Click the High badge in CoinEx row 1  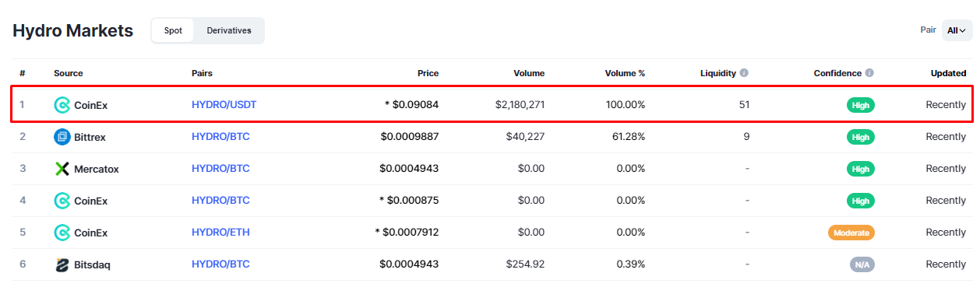[861, 105]
